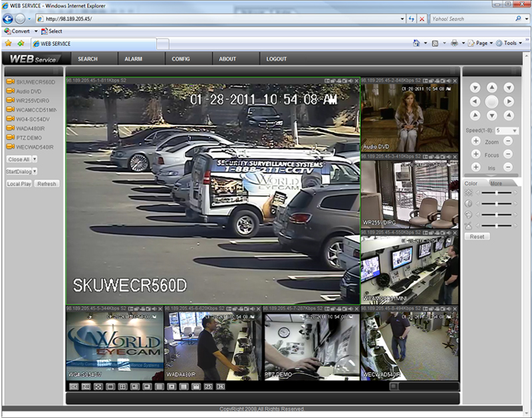Screen dimensions: 532x418
Task: Expand the Convert toolbar dropdown
Action: tap(36, 31)
